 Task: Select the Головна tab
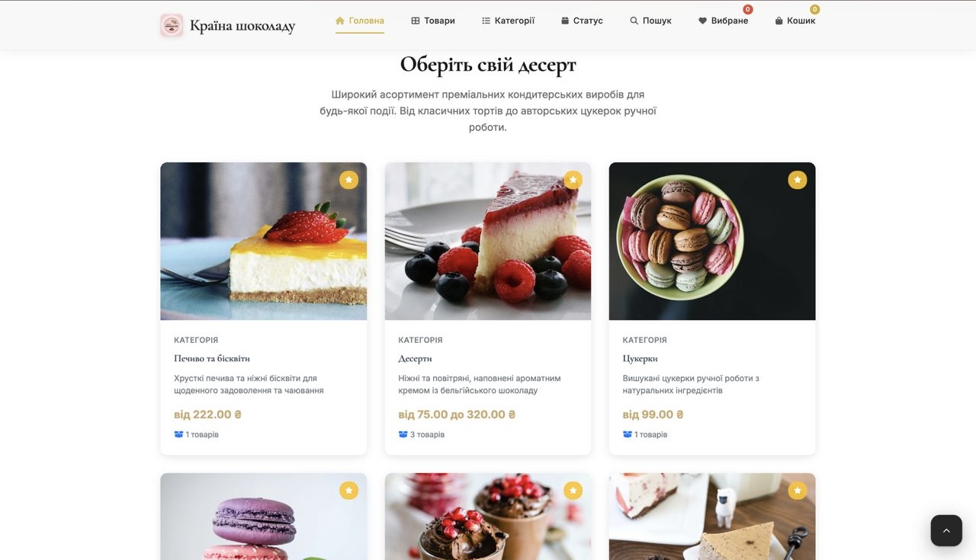click(x=360, y=21)
